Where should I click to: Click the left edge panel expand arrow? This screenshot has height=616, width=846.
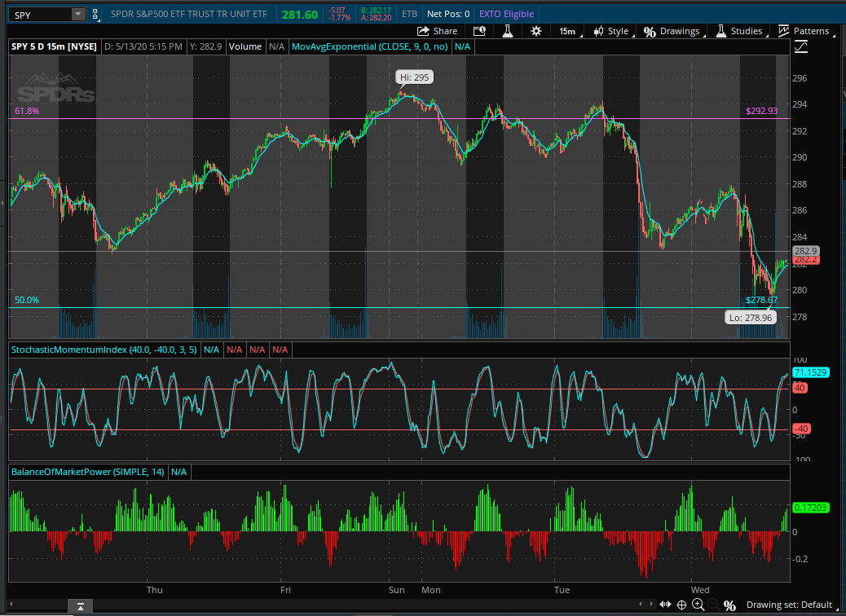pyautogui.click(x=2, y=203)
